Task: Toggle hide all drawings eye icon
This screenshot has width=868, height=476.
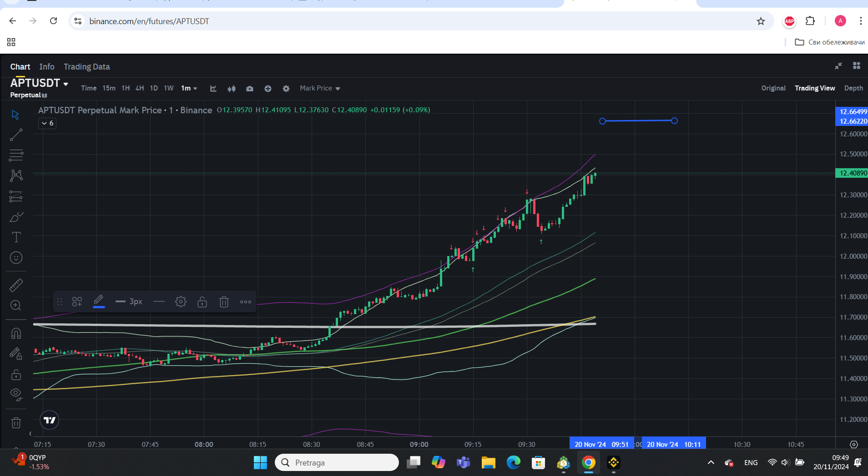Action: 16,394
